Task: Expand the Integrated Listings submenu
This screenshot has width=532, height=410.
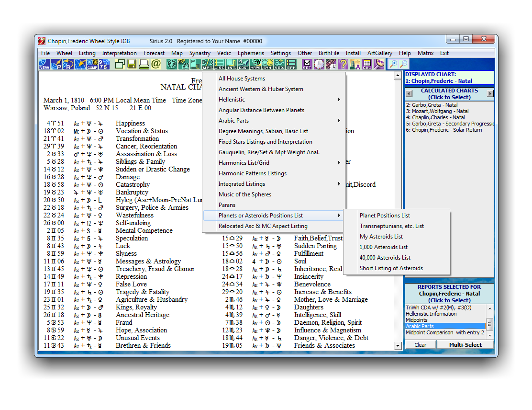Action: coord(274,184)
